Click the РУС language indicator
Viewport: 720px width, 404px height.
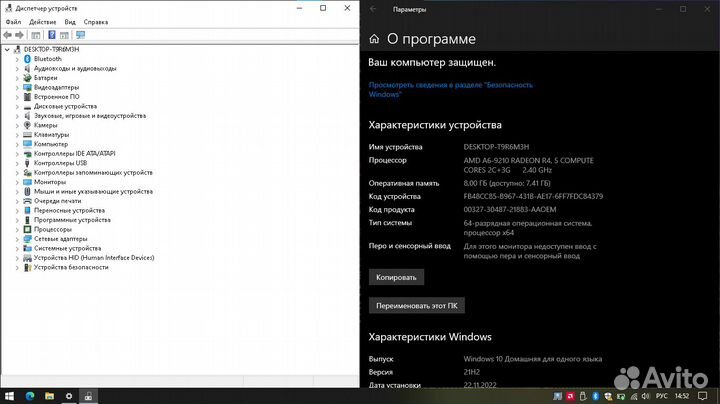pyautogui.click(x=662, y=396)
